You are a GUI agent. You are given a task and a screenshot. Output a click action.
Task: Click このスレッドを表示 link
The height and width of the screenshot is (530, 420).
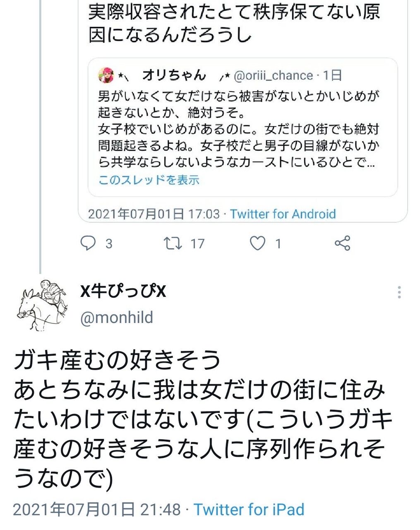tap(149, 180)
